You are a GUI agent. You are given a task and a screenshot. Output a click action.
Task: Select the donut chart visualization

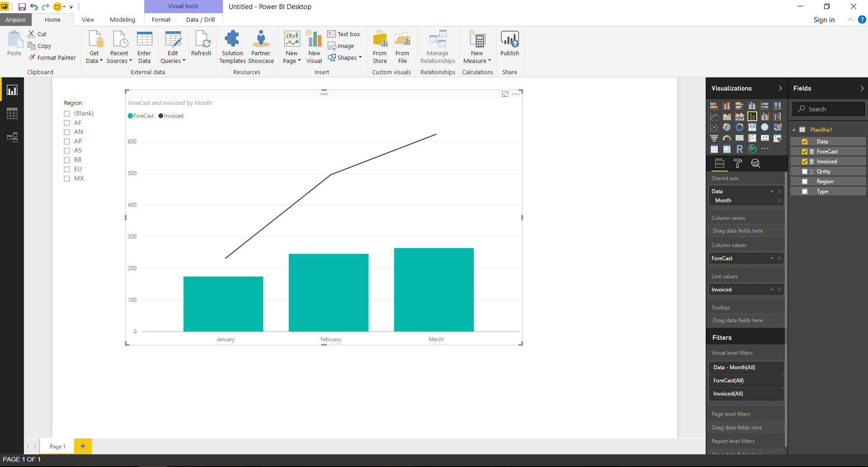740,127
